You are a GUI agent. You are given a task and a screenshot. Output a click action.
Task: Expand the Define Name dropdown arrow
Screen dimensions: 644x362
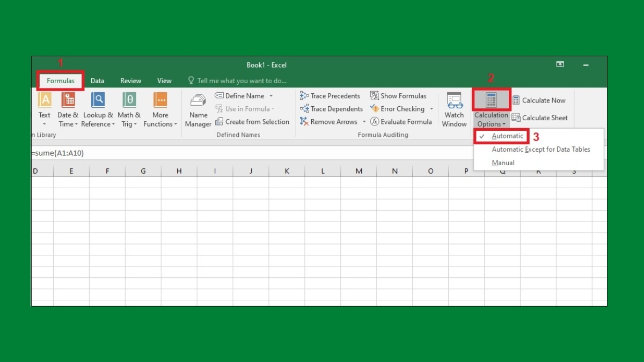click(x=271, y=96)
